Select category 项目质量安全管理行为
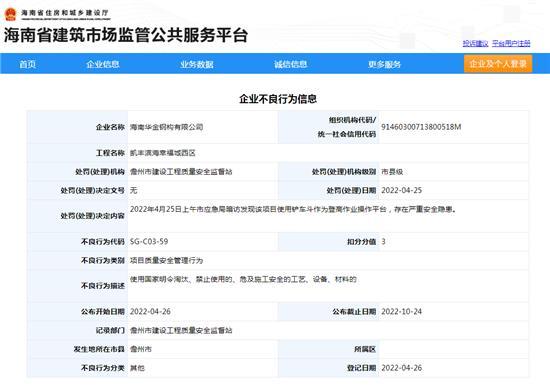Image resolution: width=550 pixels, height=391 pixels. 167,261
